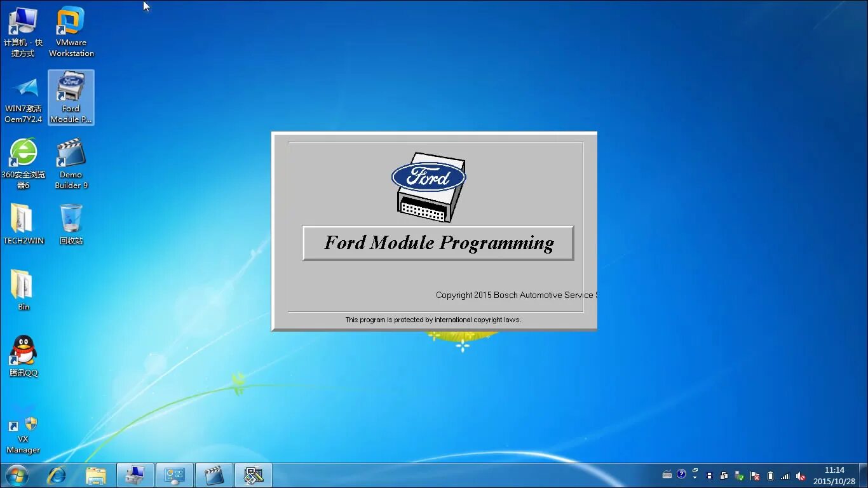Open the Action Center flag tray icon
Screen dimensions: 868x488
755,476
